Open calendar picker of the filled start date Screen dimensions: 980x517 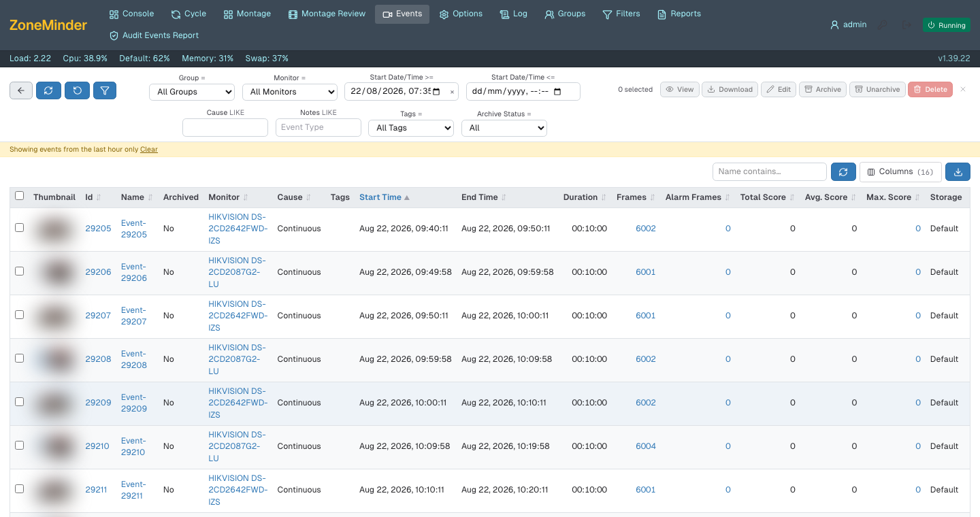pyautogui.click(x=436, y=92)
